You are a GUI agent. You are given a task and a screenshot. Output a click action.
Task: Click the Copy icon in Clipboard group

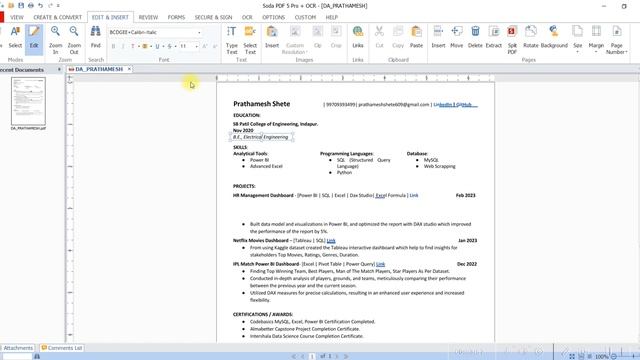click(398, 37)
